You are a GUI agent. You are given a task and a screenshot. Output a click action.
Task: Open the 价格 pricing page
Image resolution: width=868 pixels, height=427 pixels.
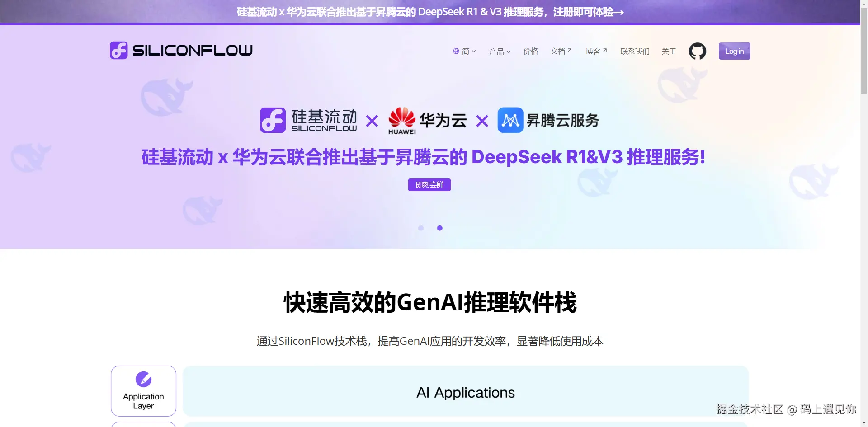point(531,51)
